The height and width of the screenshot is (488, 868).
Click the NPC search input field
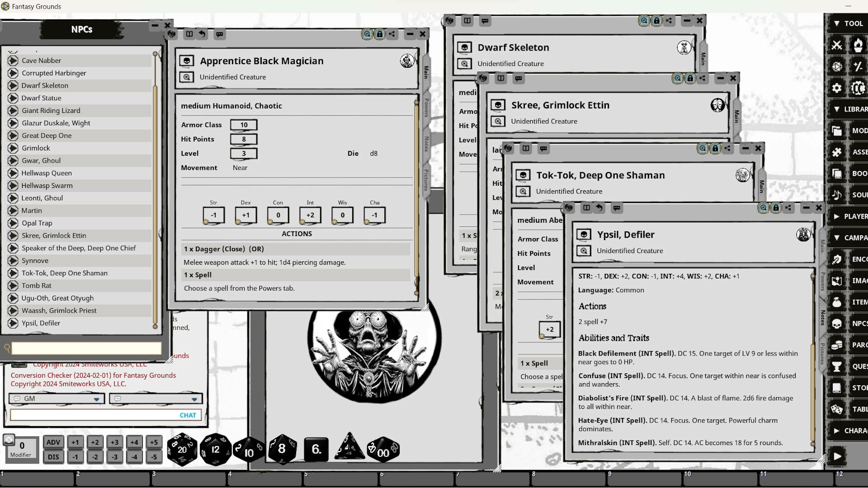click(x=86, y=348)
